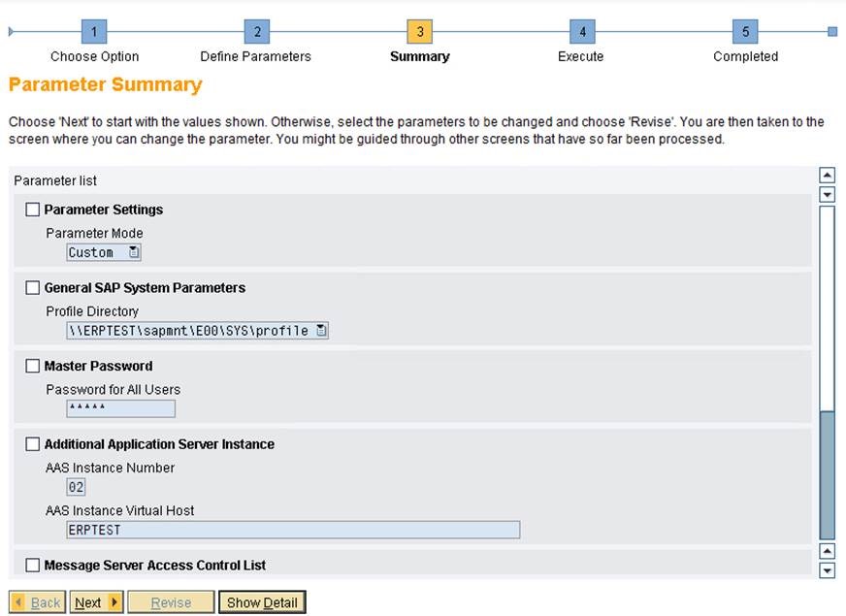
Task: Click the scroll-up arrow at bottom of parameter list
Action: click(x=828, y=551)
